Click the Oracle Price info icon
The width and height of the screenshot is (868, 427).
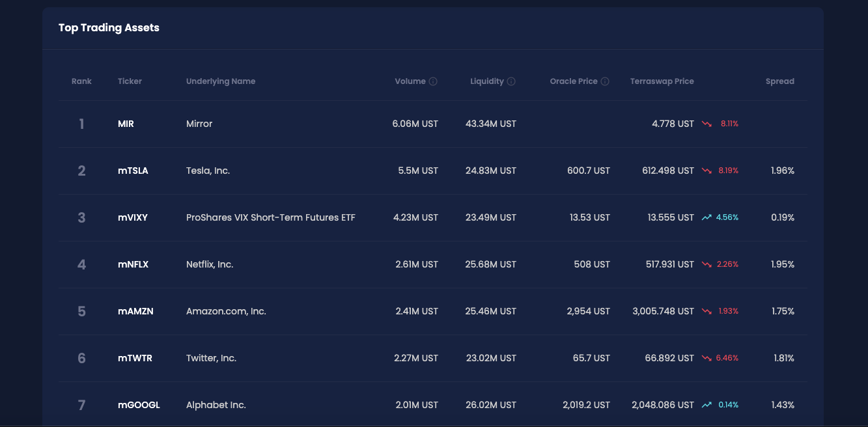[x=605, y=81]
